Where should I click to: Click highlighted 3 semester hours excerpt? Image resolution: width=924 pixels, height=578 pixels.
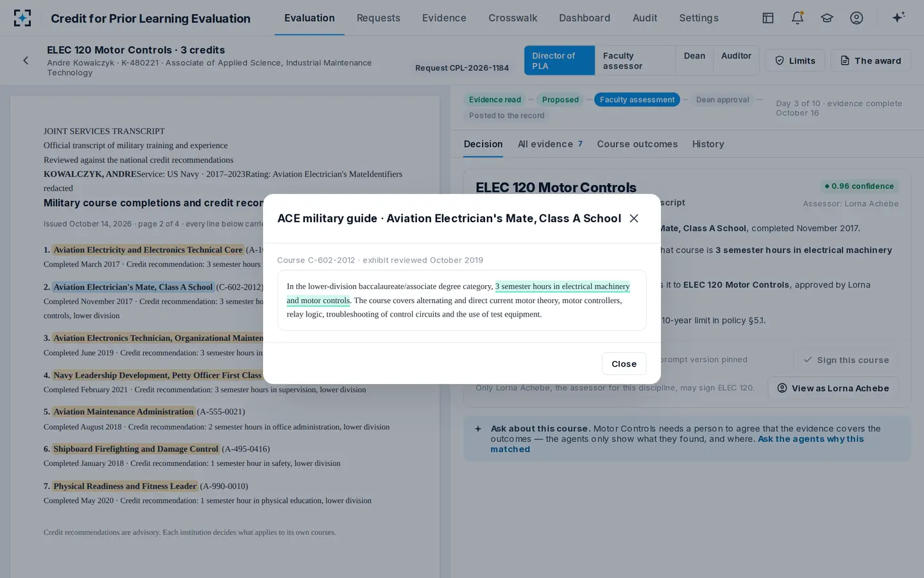point(458,293)
